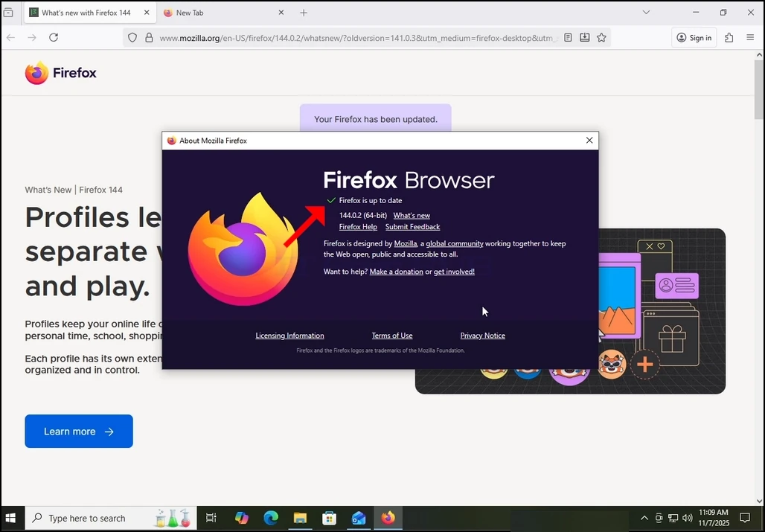Go forward with the toolbar arrow

pos(32,37)
